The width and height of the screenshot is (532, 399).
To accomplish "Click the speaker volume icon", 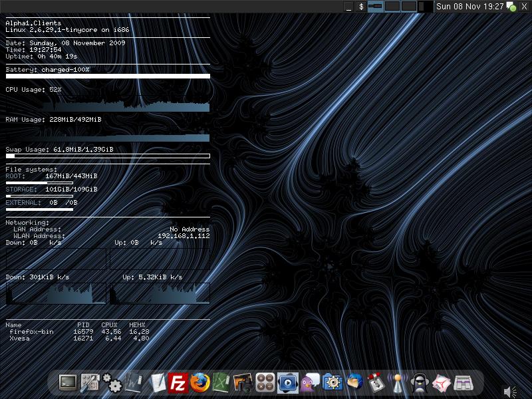I will pyautogui.click(x=510, y=392).
